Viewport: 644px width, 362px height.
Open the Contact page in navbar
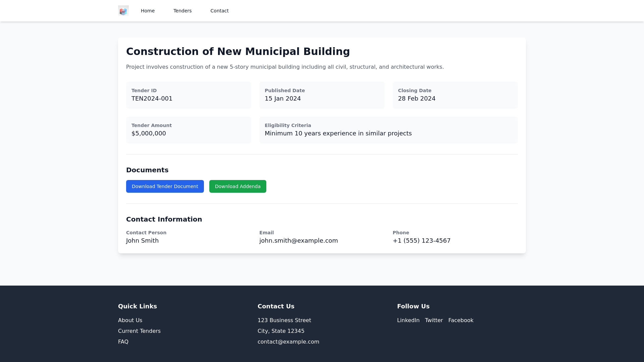[x=219, y=11]
